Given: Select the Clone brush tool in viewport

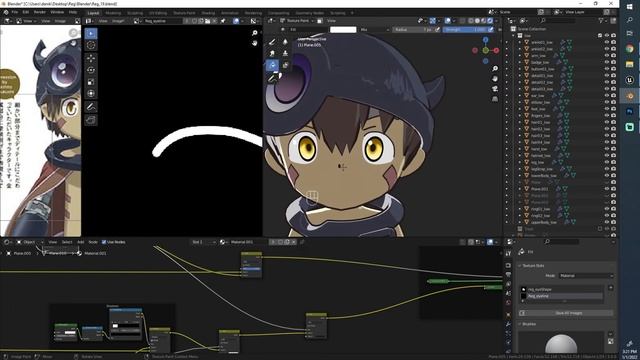Looking at the screenshot, I should 285,53.
